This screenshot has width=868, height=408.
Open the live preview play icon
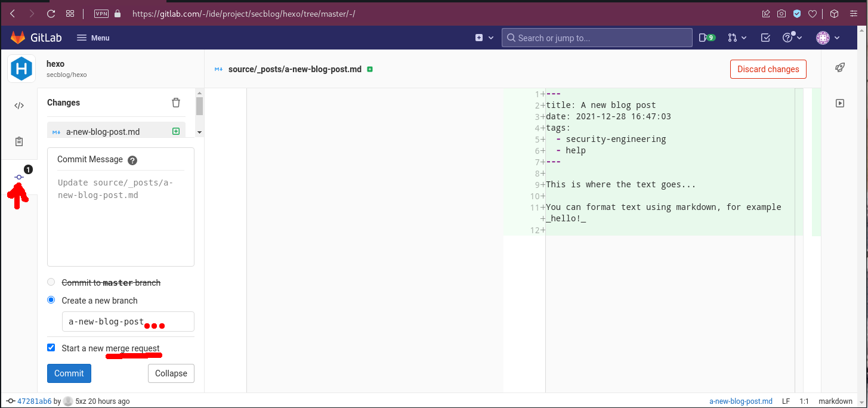[840, 103]
